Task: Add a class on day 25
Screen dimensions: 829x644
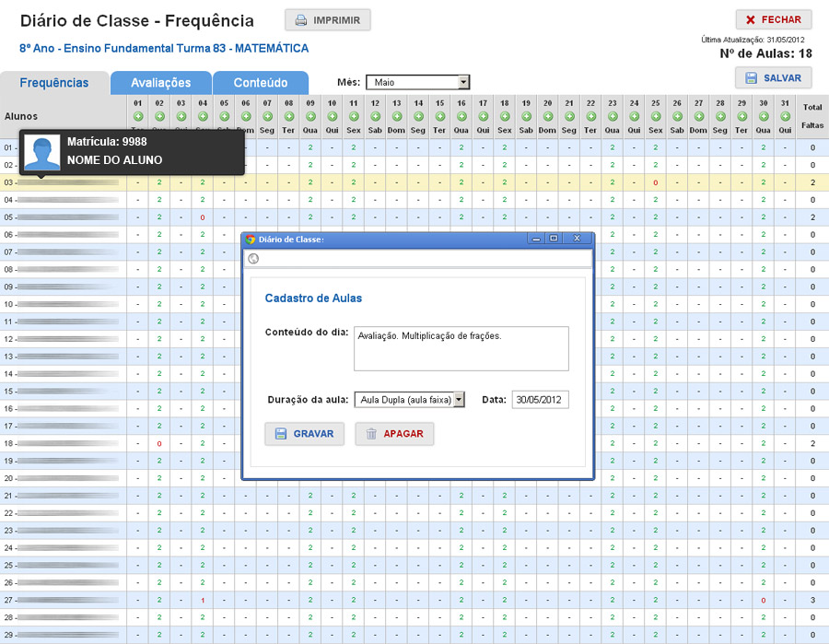Action: [656, 116]
